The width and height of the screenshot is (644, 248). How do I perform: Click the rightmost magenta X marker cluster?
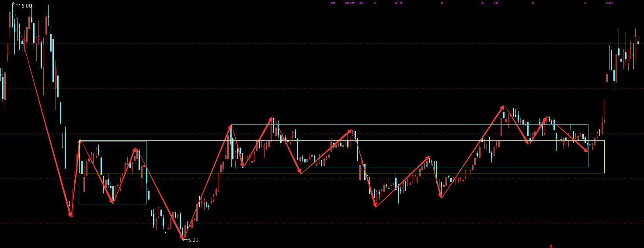coord(609,3)
